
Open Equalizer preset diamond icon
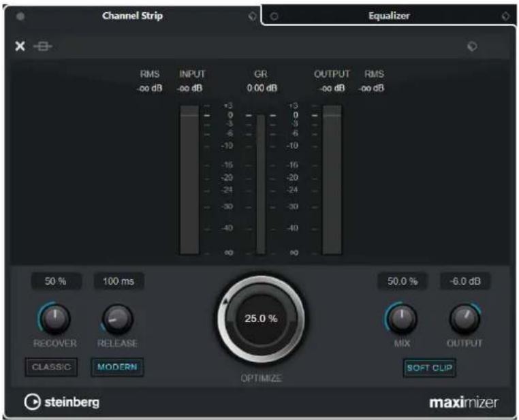pos(505,16)
